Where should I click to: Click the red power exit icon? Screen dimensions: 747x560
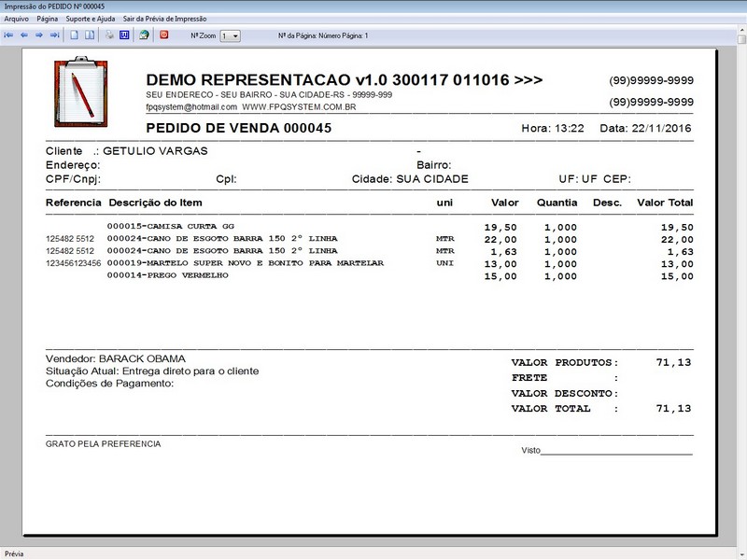point(164,35)
